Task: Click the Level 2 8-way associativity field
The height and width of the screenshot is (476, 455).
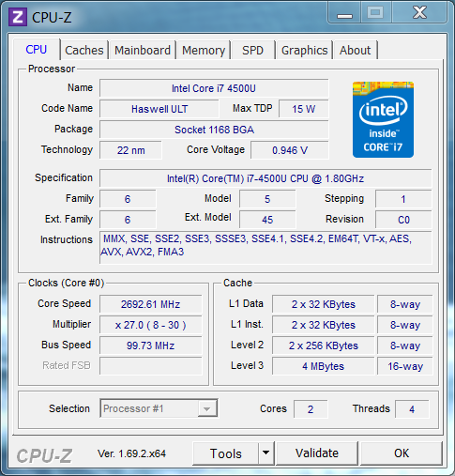Action: coord(405,345)
